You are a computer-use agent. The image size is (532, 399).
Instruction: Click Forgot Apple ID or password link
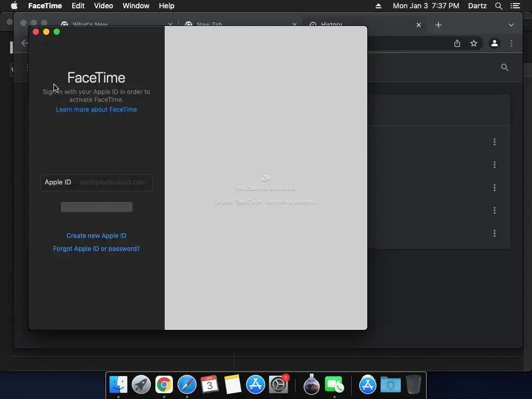point(96,249)
